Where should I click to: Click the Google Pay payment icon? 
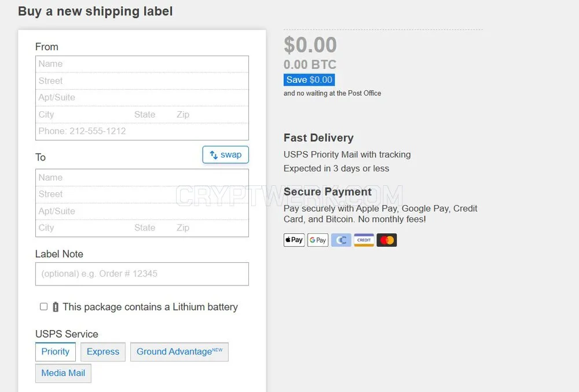pos(317,240)
